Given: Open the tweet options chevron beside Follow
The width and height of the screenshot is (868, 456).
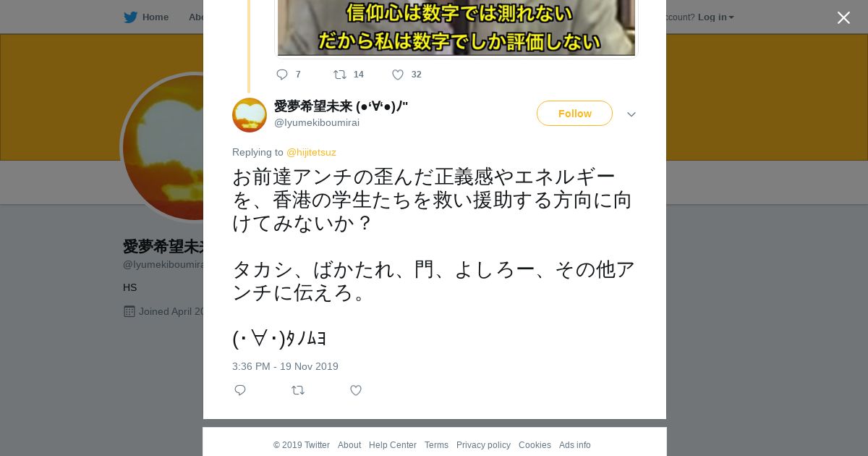Looking at the screenshot, I should coord(631,114).
